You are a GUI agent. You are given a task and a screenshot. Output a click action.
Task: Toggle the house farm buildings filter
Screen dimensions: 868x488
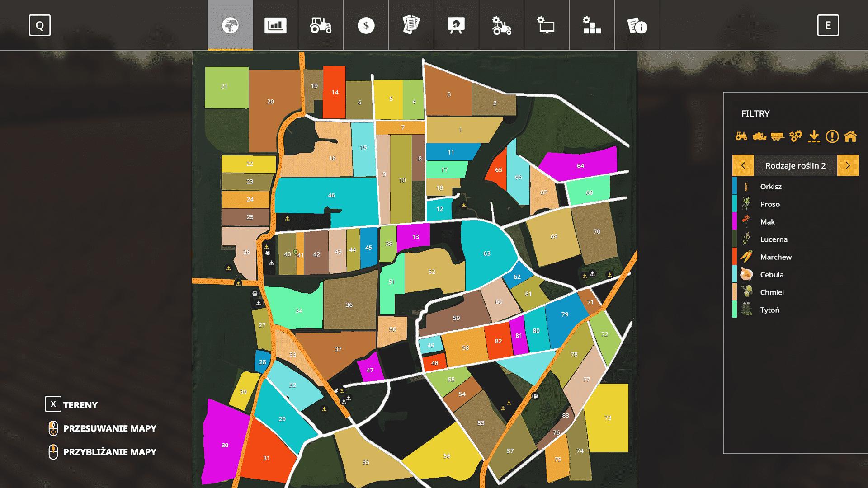(850, 136)
